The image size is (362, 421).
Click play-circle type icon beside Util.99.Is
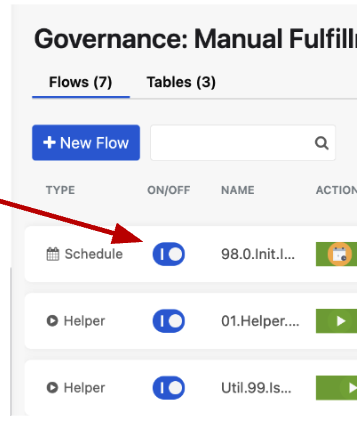[52, 387]
